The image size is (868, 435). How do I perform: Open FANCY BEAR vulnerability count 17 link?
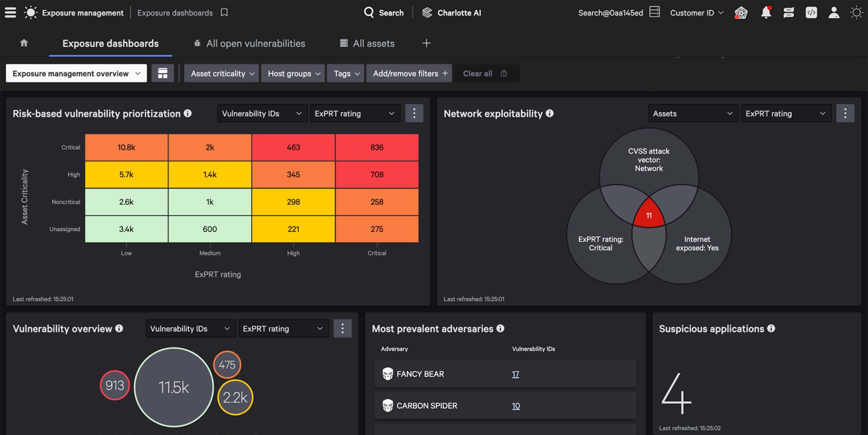pos(515,374)
